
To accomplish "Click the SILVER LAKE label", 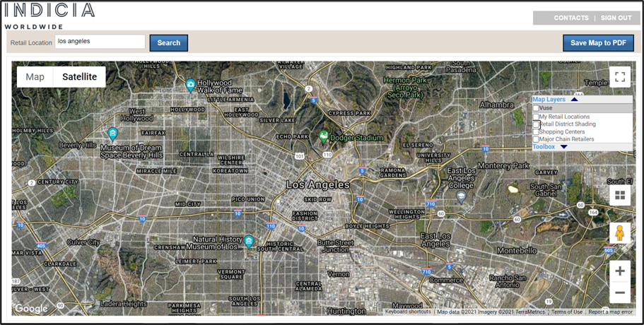I will point(277,120).
